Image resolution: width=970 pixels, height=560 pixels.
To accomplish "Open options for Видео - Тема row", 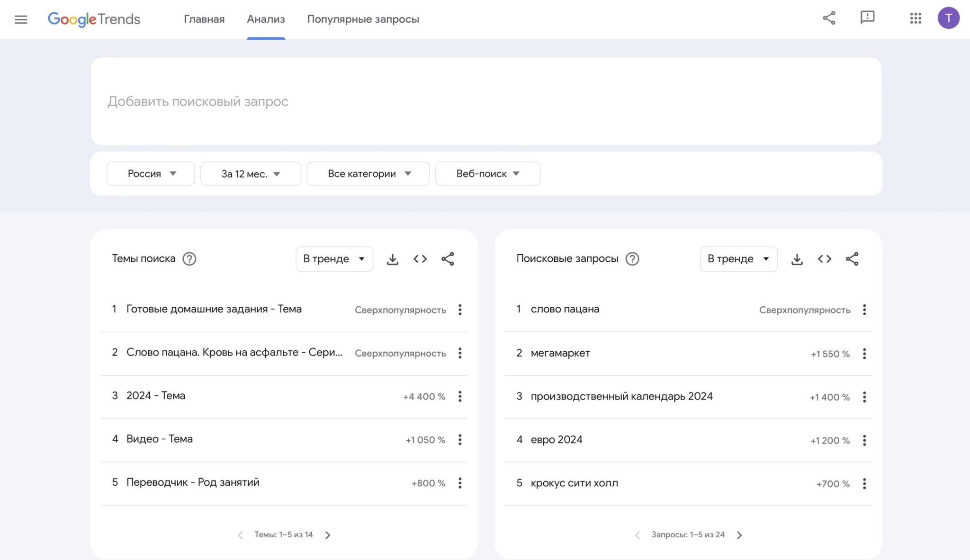I will tap(460, 440).
